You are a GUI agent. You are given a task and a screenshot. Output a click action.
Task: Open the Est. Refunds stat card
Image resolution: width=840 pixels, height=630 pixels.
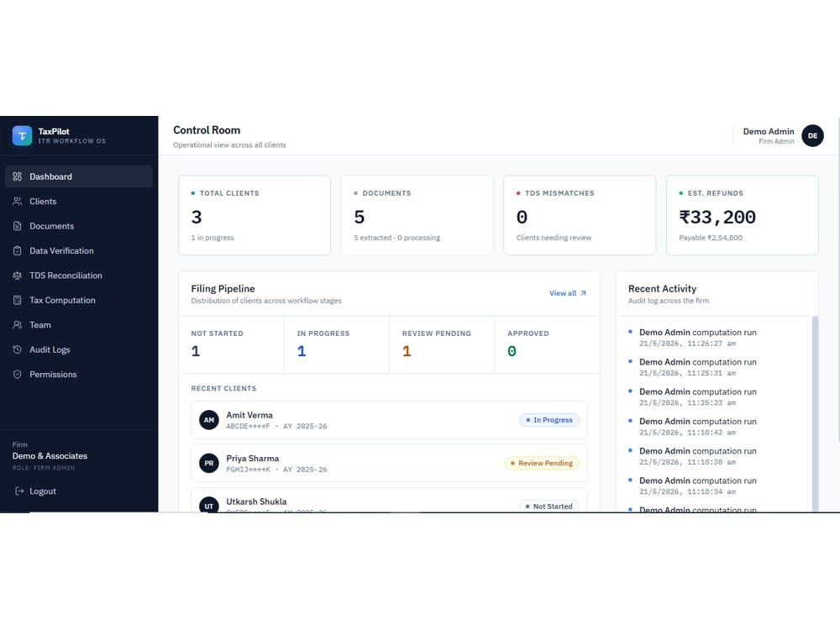(742, 215)
